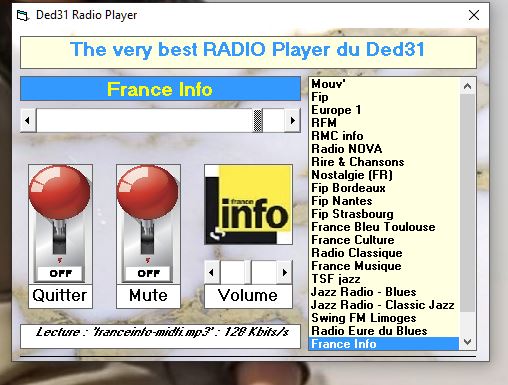This screenshot has height=385, width=508.
Task: Click the blue France Info station banner
Action: coord(160,89)
